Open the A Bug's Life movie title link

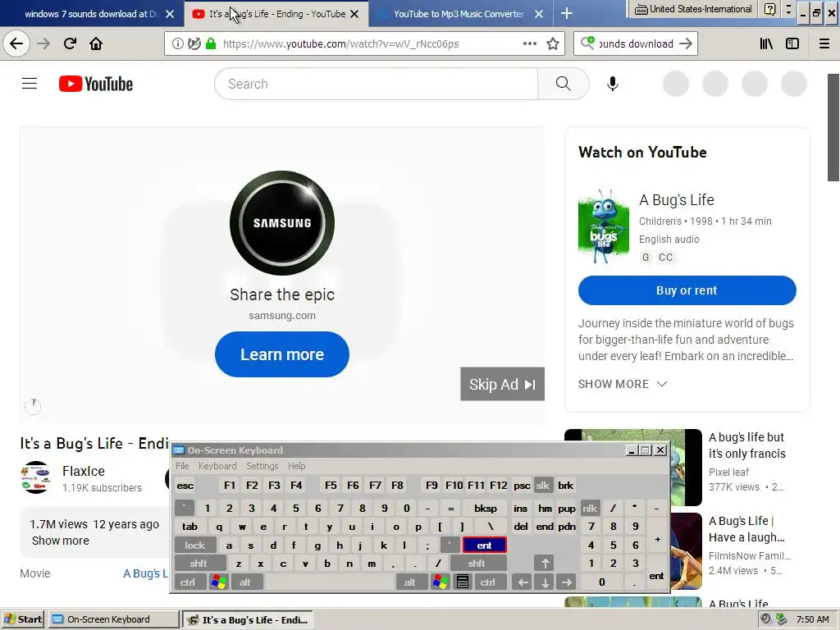pyautogui.click(x=677, y=200)
